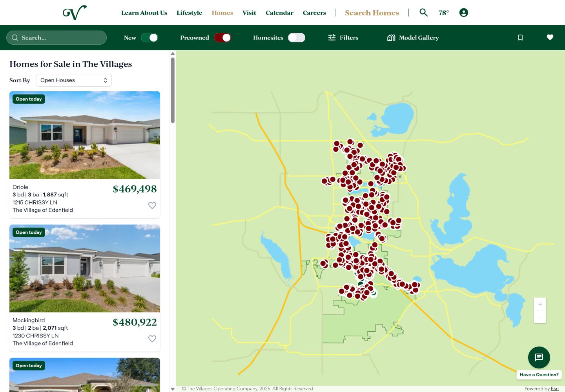Turn off the Preowned homes toggle
The image size is (565, 392).
click(x=222, y=38)
